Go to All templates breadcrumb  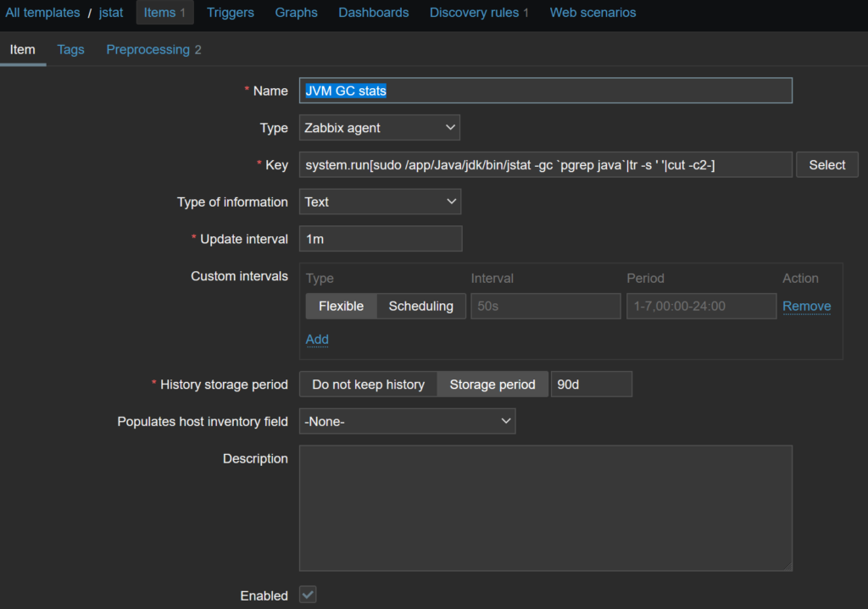pos(42,12)
